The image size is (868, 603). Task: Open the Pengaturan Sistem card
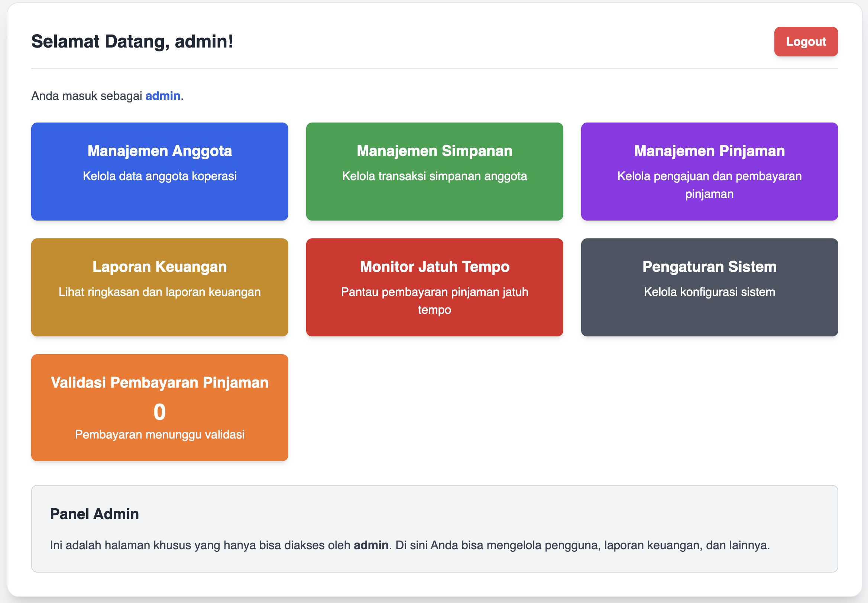click(709, 287)
